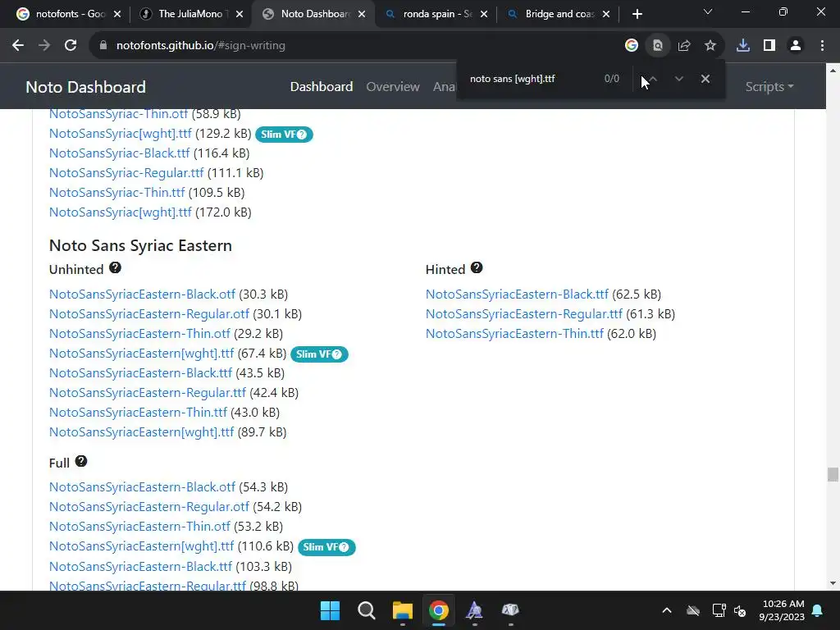Screen dimensions: 840x630
Task: Open the Scripts dropdown menu
Action: (769, 87)
